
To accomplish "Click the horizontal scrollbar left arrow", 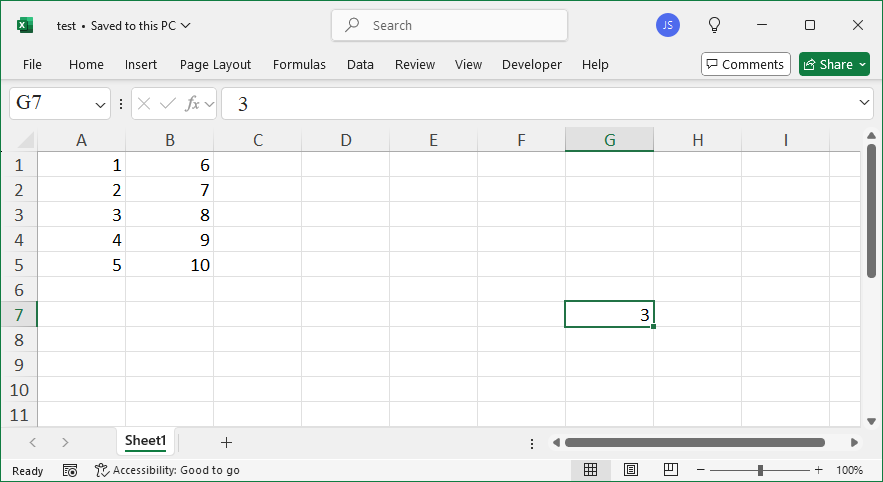I will 556,443.
